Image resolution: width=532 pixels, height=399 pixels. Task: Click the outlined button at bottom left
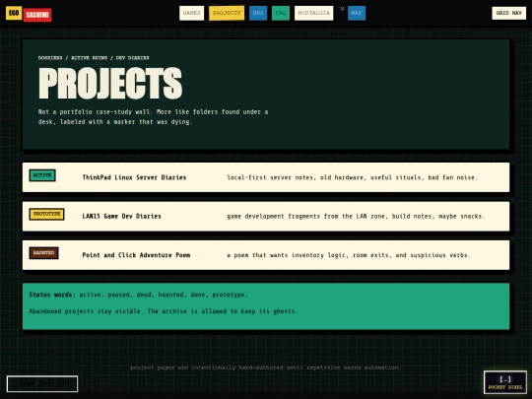click(42, 384)
